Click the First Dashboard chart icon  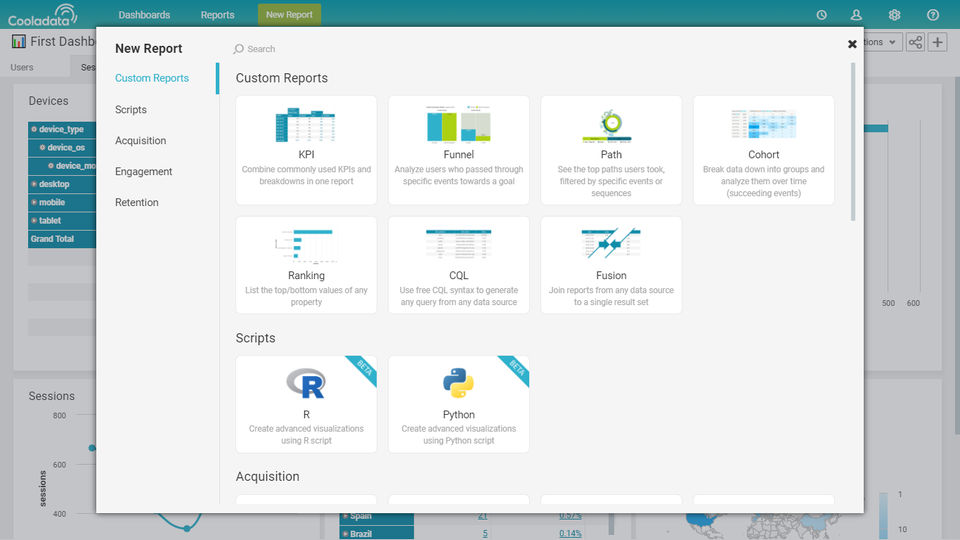[x=18, y=42]
